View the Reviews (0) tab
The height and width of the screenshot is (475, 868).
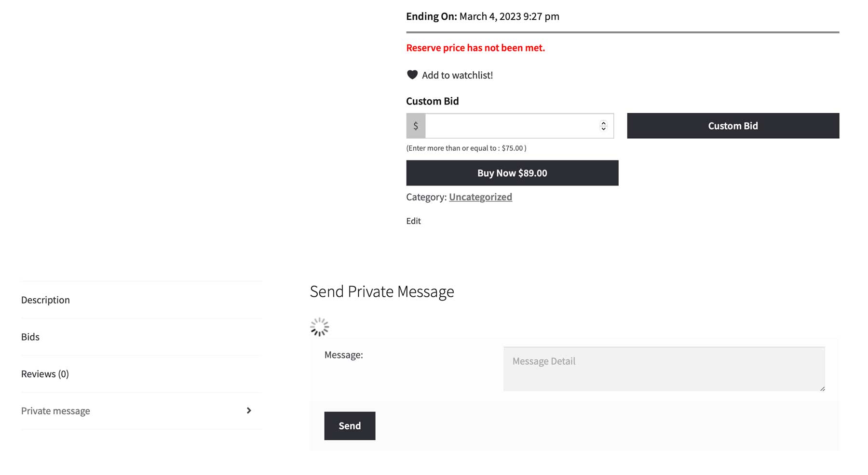pyautogui.click(x=45, y=373)
